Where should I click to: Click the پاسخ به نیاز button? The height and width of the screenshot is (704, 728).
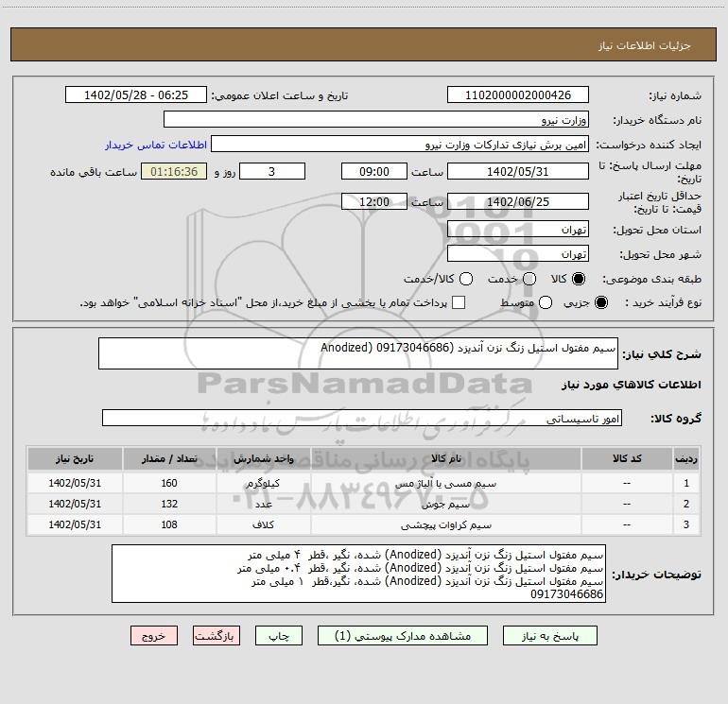(549, 636)
